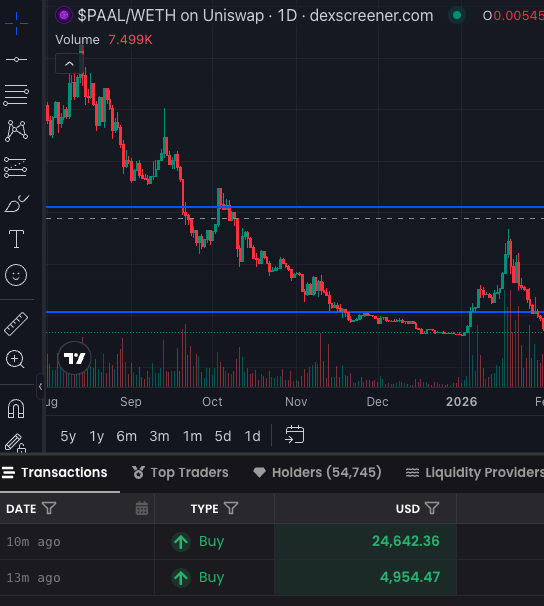Click the Nov label on time axis
Image resolution: width=544 pixels, height=606 pixels.
(296, 402)
